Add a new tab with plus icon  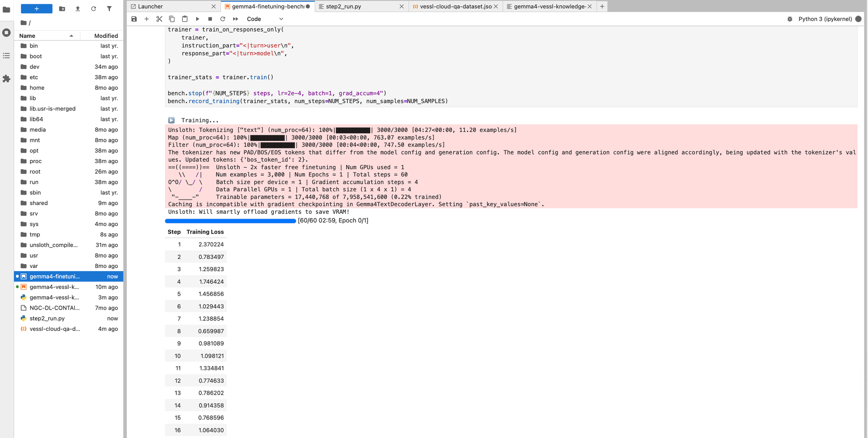pos(602,7)
